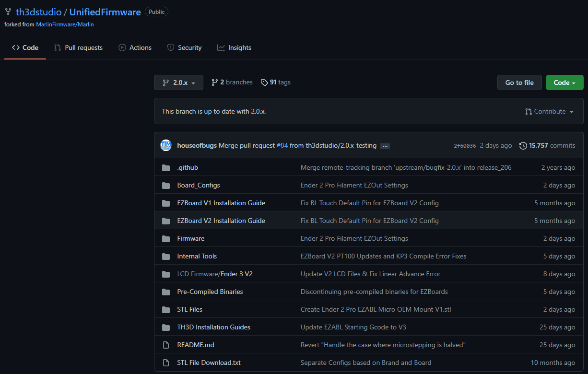Open the 15,757 commits history
Image resolution: width=588 pixels, height=374 pixels.
(547, 145)
